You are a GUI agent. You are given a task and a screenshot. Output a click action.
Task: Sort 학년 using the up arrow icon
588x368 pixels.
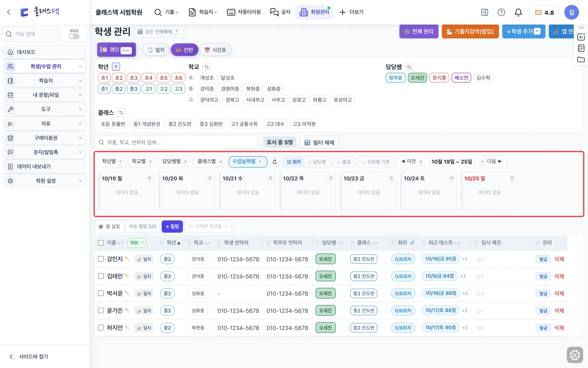click(116, 67)
